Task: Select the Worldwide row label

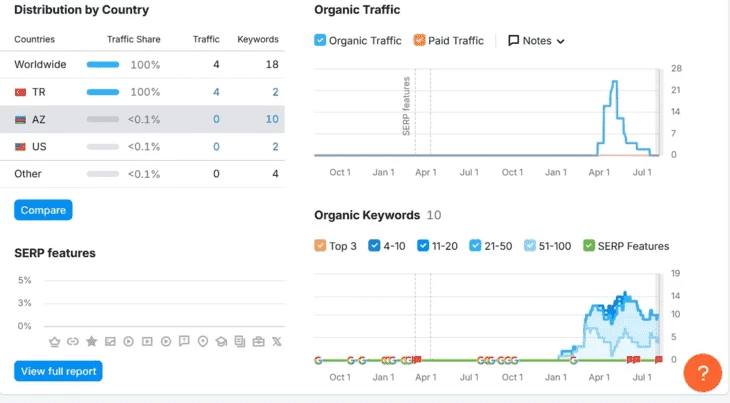Action: (x=40, y=64)
